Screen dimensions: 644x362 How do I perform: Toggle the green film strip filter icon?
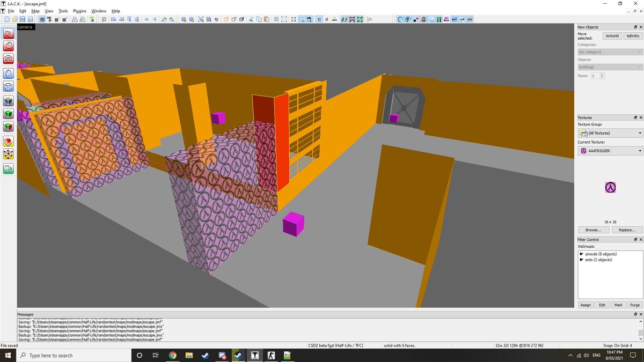[439, 19]
